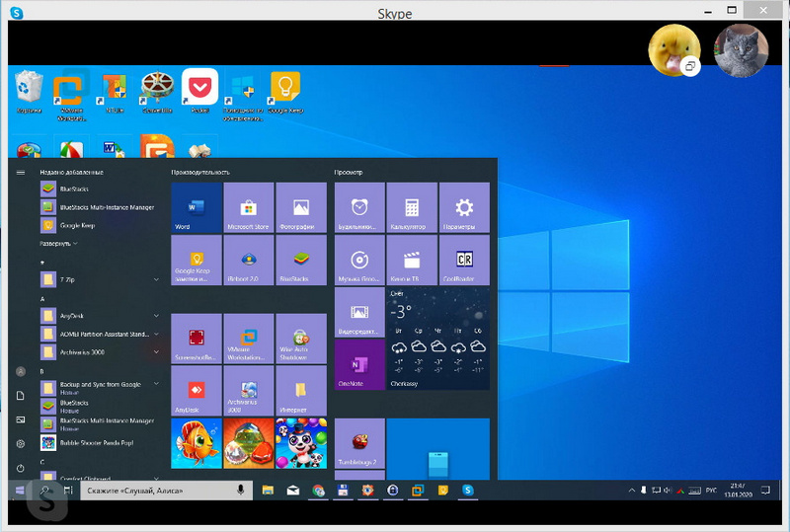Select the Просмотр group heading
Screen dimensions: 790x532
pos(349,173)
